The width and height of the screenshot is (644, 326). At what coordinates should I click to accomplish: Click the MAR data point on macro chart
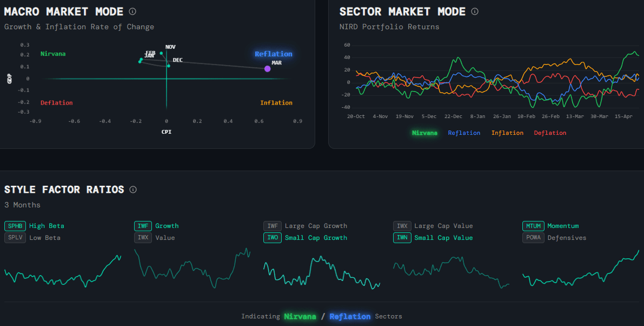[x=268, y=68]
